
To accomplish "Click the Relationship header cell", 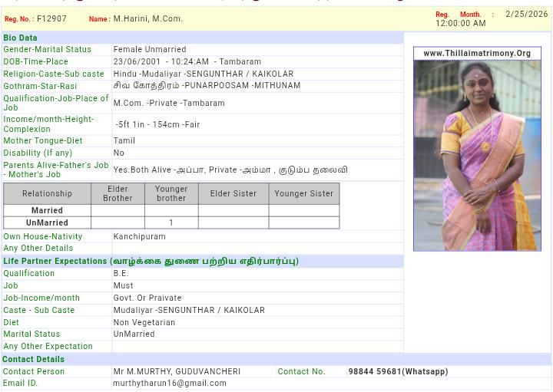I will tap(47, 194).
